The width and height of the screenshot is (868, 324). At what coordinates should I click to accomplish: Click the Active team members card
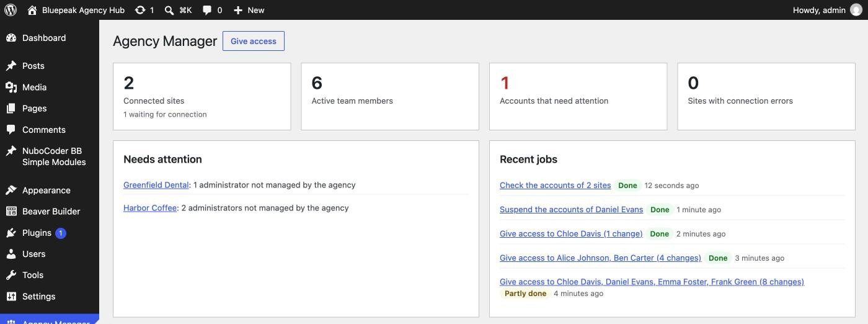click(390, 96)
